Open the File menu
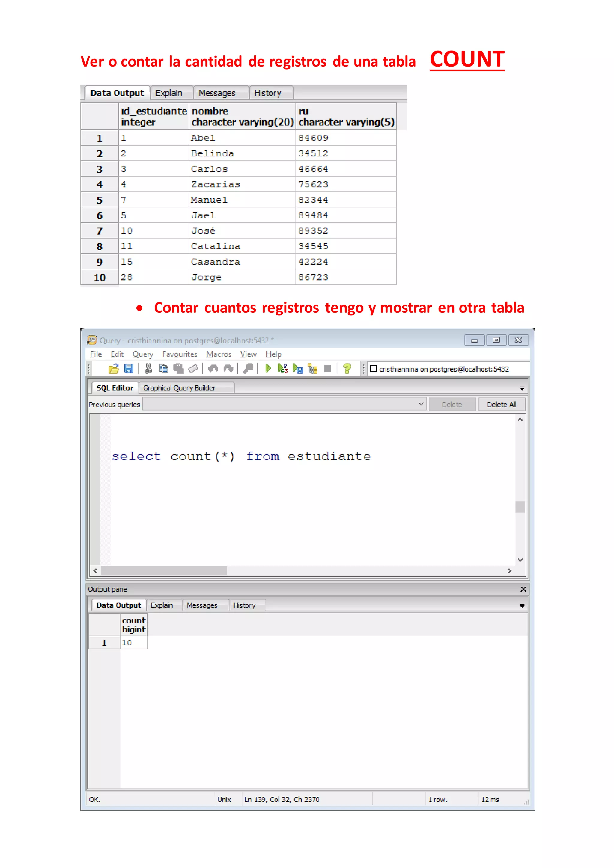The image size is (614, 868). pyautogui.click(x=96, y=354)
